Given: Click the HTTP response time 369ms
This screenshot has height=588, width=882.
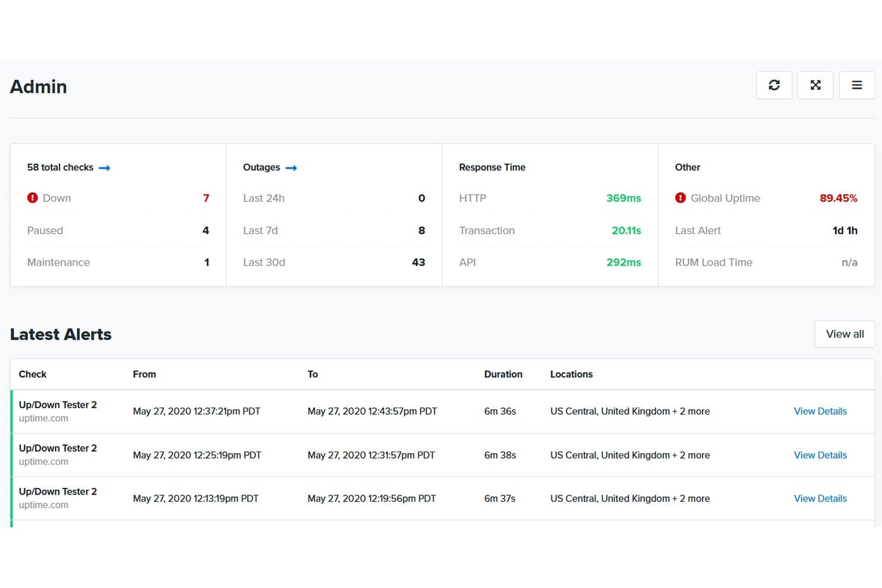Looking at the screenshot, I should 624,198.
